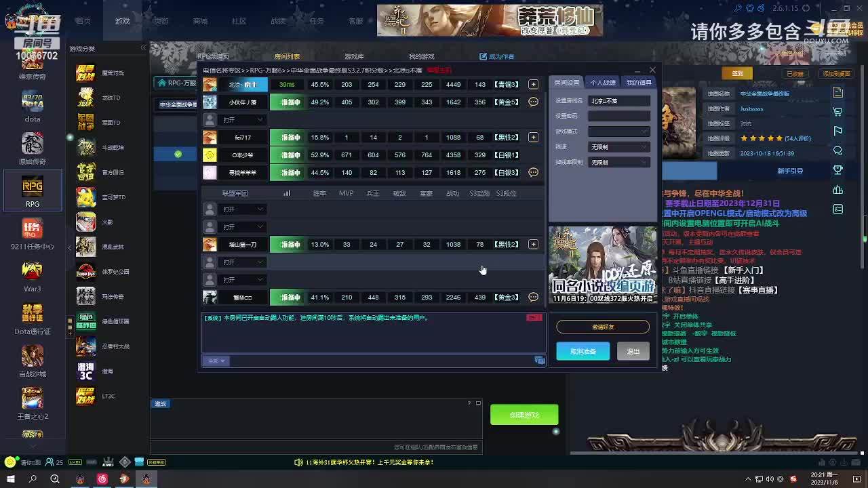868x488 pixels.
Task: Select 商城 in top navigation
Action: (x=200, y=21)
